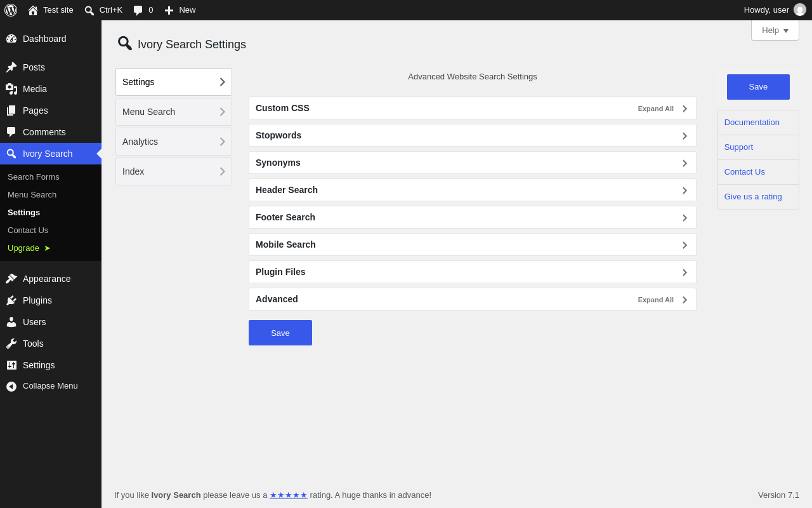812x508 pixels.
Task: Open the Support link
Action: click(x=738, y=147)
